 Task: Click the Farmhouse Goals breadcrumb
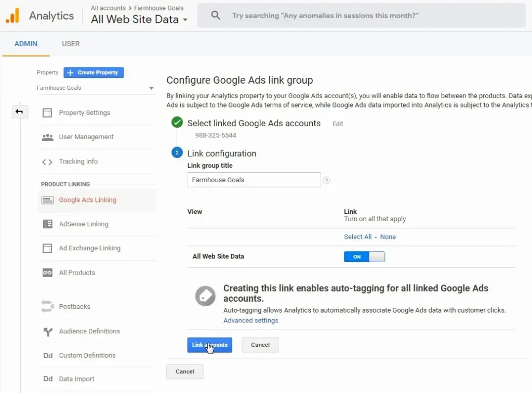click(159, 8)
